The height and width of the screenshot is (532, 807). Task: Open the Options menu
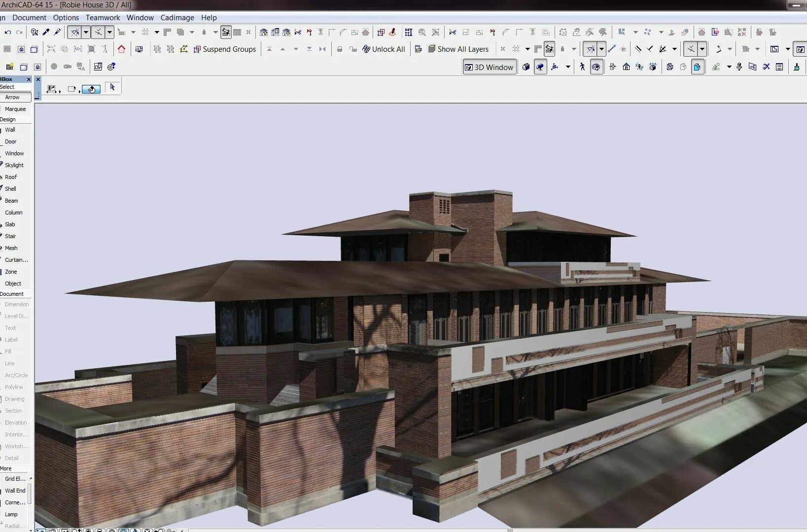66,17
